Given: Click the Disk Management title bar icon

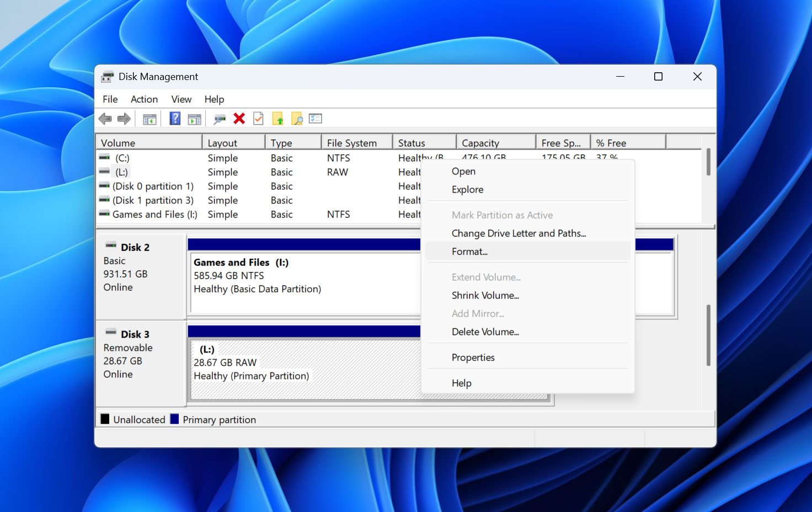Looking at the screenshot, I should coord(107,77).
